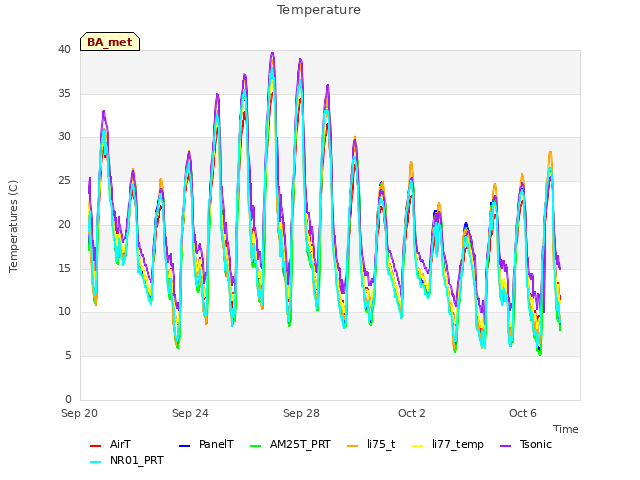This screenshot has width=640, height=480.
Task: Toggle the NR01_PRT series legend label
Action: click(x=137, y=460)
